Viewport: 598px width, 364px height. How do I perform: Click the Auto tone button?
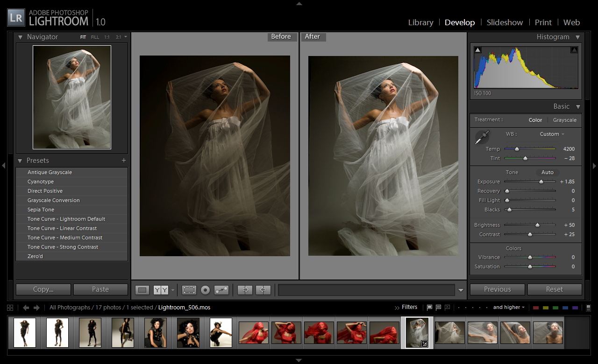[x=547, y=172]
